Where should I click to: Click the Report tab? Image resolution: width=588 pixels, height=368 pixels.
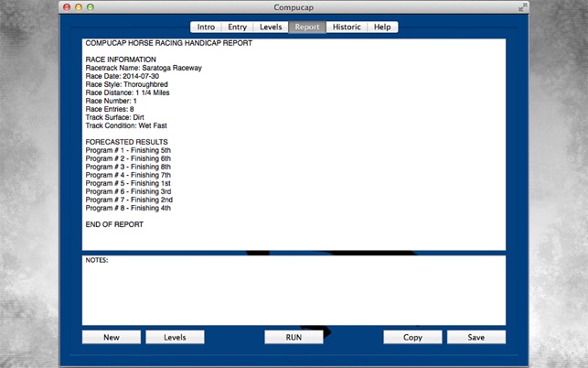(306, 27)
